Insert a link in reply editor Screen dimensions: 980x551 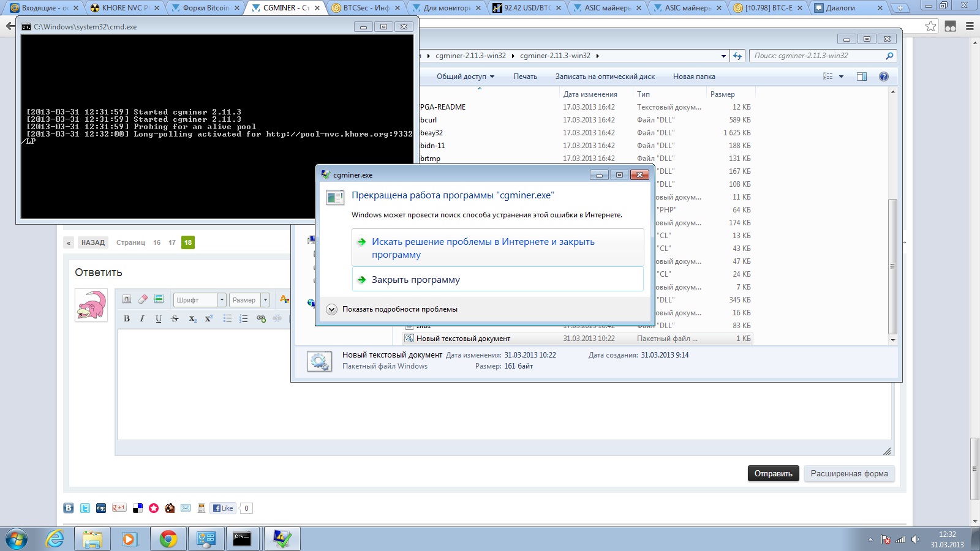pos(262,318)
